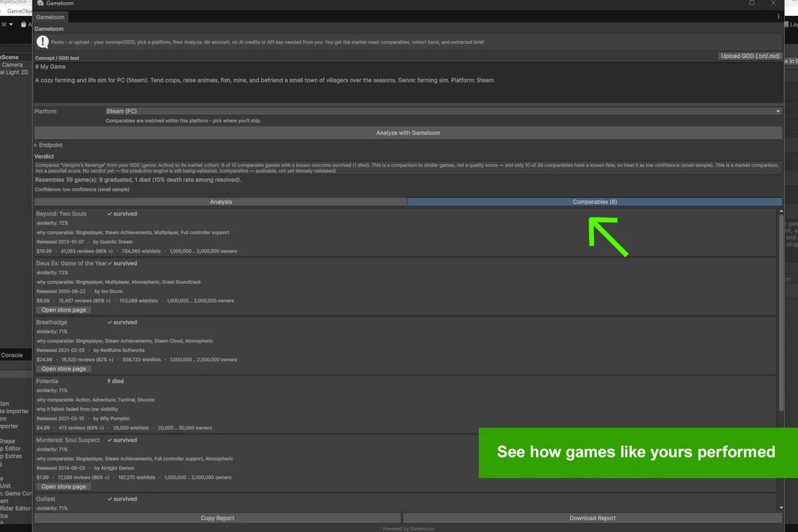Click inside the Concept / GDD text area
The width and height of the screenshot is (798, 532).
(x=408, y=82)
